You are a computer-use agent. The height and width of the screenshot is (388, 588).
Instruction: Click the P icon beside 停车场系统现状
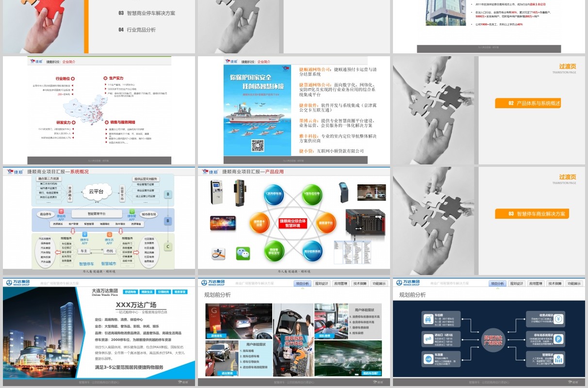tap(559, 339)
